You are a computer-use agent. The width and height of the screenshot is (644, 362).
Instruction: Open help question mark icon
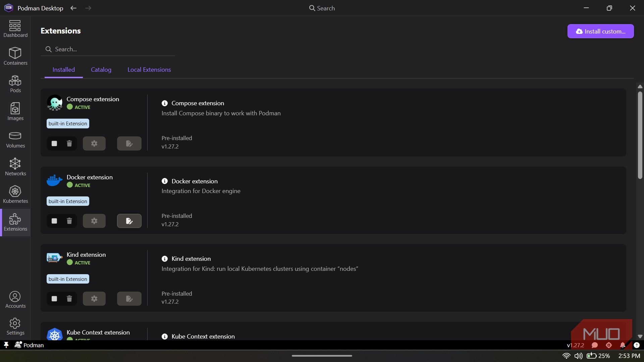(x=637, y=345)
